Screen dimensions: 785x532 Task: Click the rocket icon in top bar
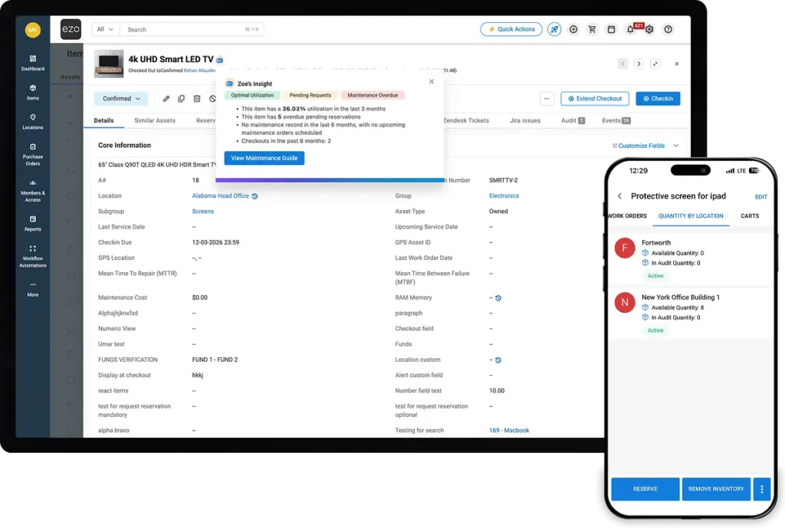[x=553, y=29]
